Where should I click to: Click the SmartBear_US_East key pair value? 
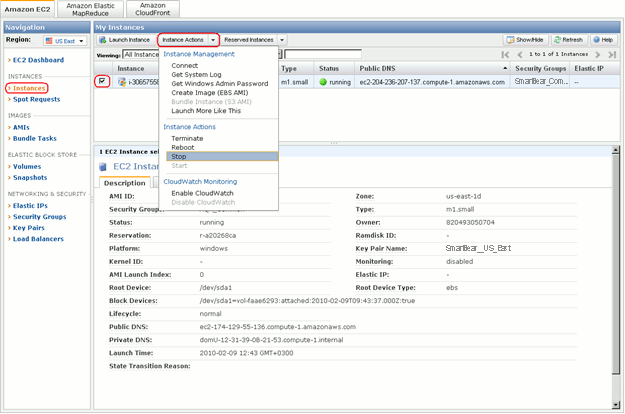tap(478, 248)
